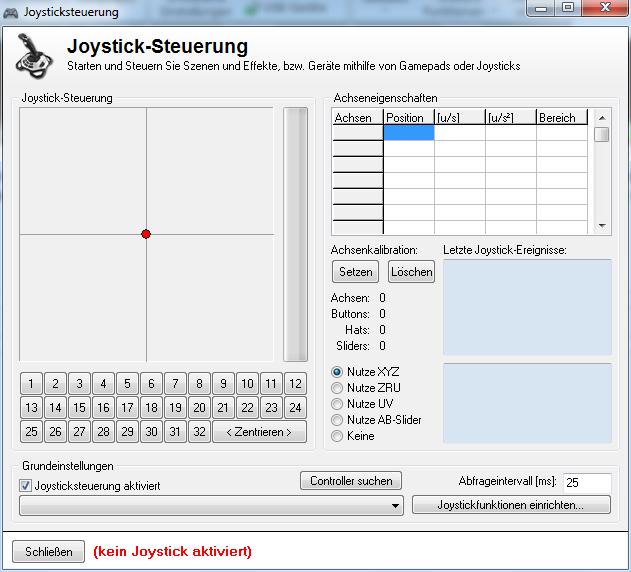Screen dimensions: 631x572
Task: Open the controller selection dropdown
Action: click(x=211, y=505)
